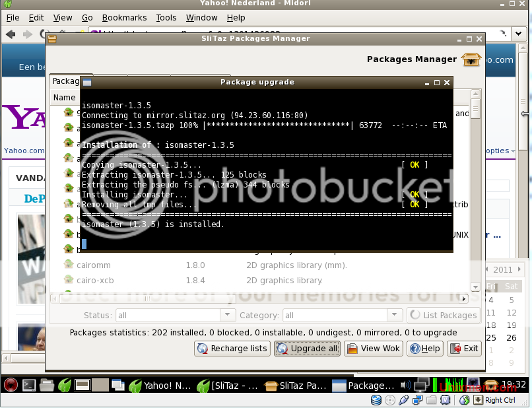Click the Back arrow in Midori toolbar
This screenshot has width=532, height=408.
click(9, 33)
